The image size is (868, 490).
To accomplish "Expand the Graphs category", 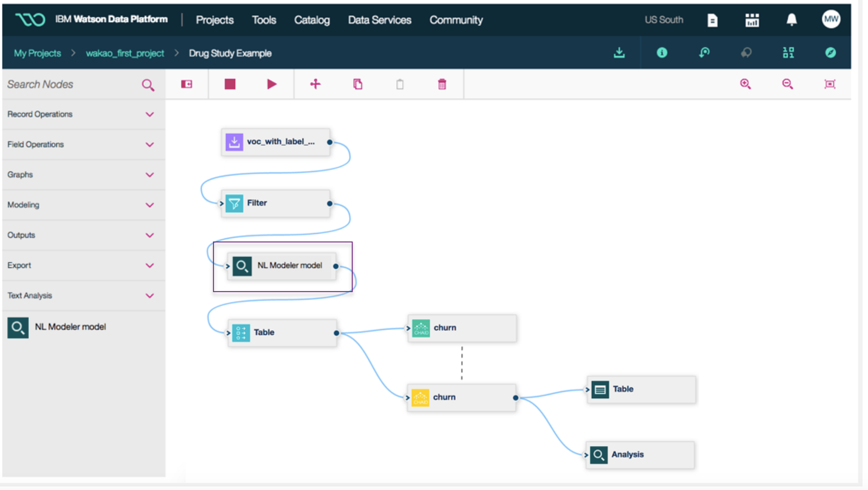I will [x=84, y=175].
